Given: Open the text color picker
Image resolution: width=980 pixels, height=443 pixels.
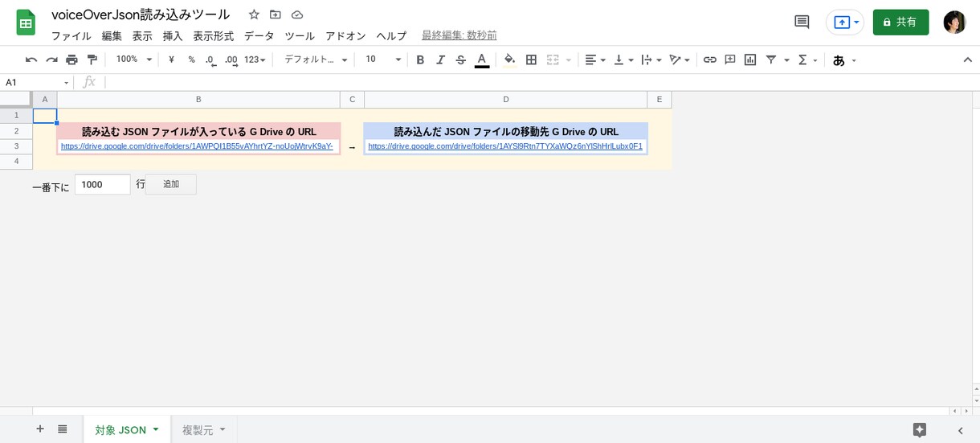Looking at the screenshot, I should point(482,60).
